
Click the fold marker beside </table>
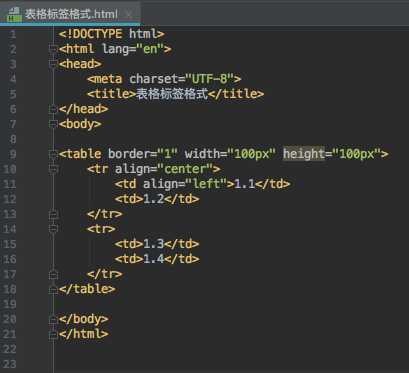[53, 289]
